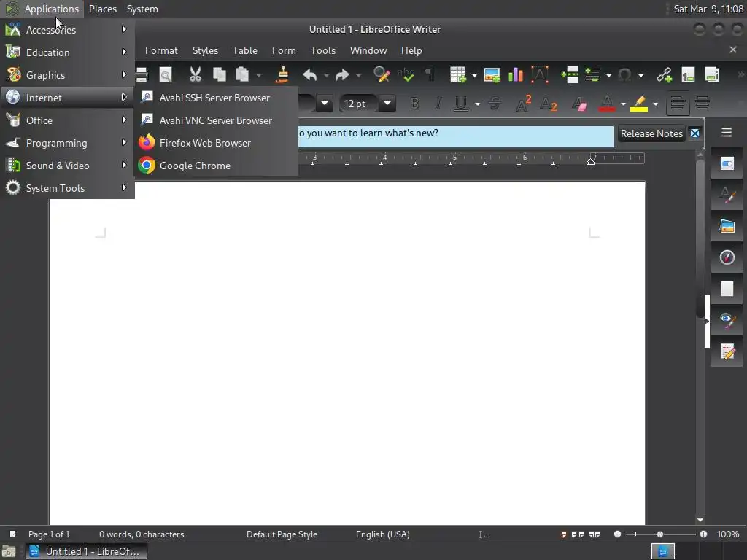Open the font name dropdown arrow
Screen dimensions: 747x560
(x=325, y=104)
